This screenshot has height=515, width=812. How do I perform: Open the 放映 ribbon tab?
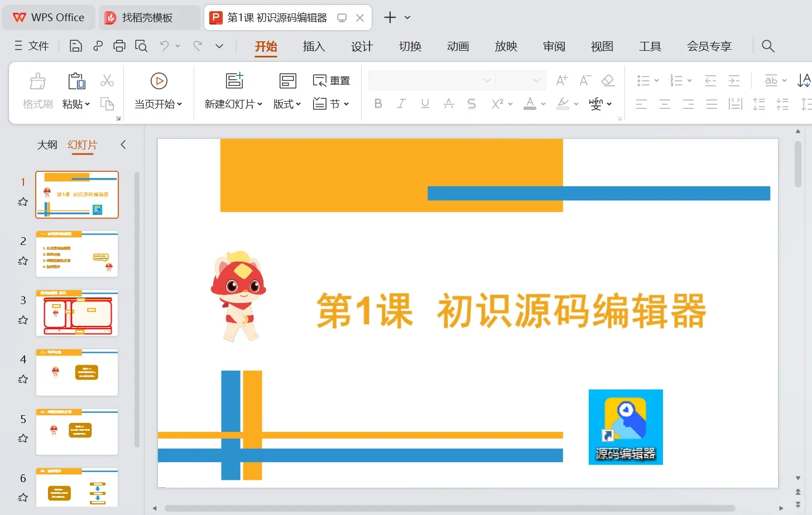point(506,47)
